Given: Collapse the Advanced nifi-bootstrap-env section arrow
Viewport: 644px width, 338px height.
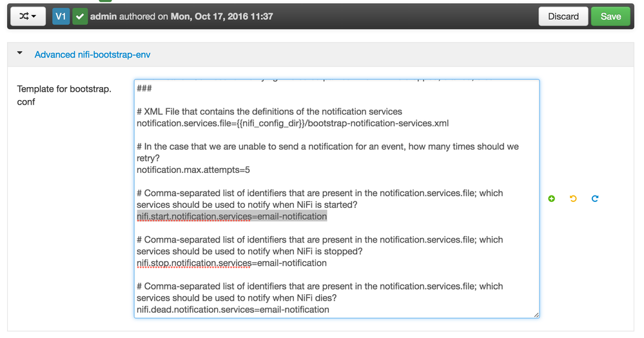Looking at the screenshot, I should [x=20, y=53].
